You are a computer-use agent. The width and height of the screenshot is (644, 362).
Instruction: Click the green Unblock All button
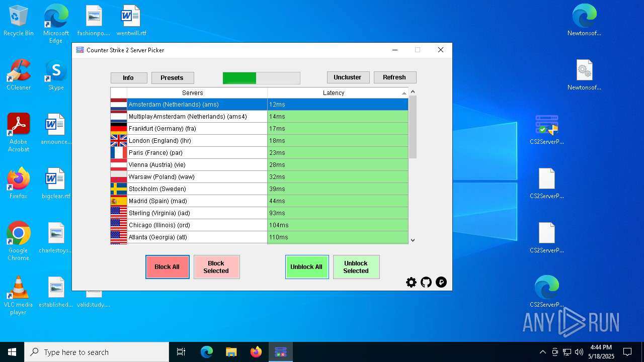(x=307, y=267)
